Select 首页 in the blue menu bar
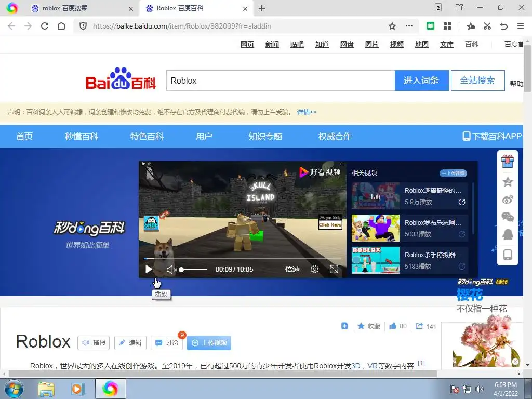Viewport: 532px width, 399px height. (x=24, y=137)
